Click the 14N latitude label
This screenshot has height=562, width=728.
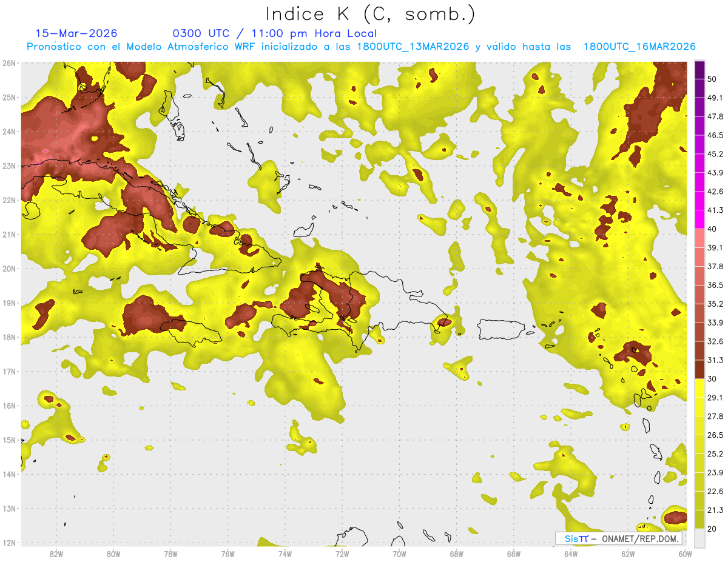pyautogui.click(x=9, y=474)
